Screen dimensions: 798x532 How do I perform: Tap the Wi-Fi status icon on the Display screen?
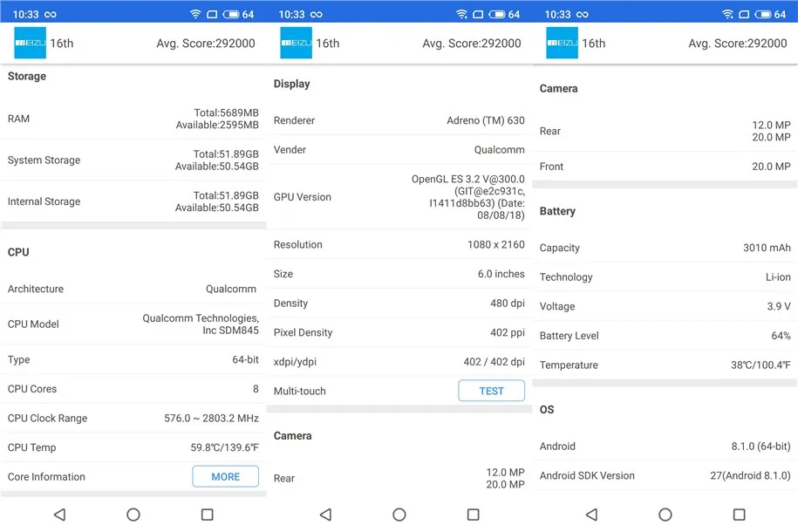pyautogui.click(x=461, y=14)
